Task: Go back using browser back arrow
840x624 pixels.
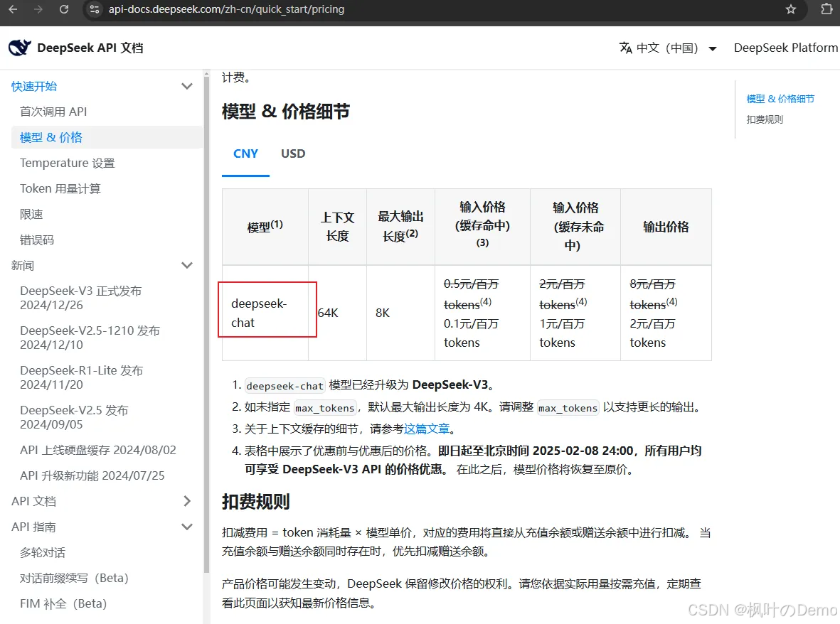Action: click(13, 9)
